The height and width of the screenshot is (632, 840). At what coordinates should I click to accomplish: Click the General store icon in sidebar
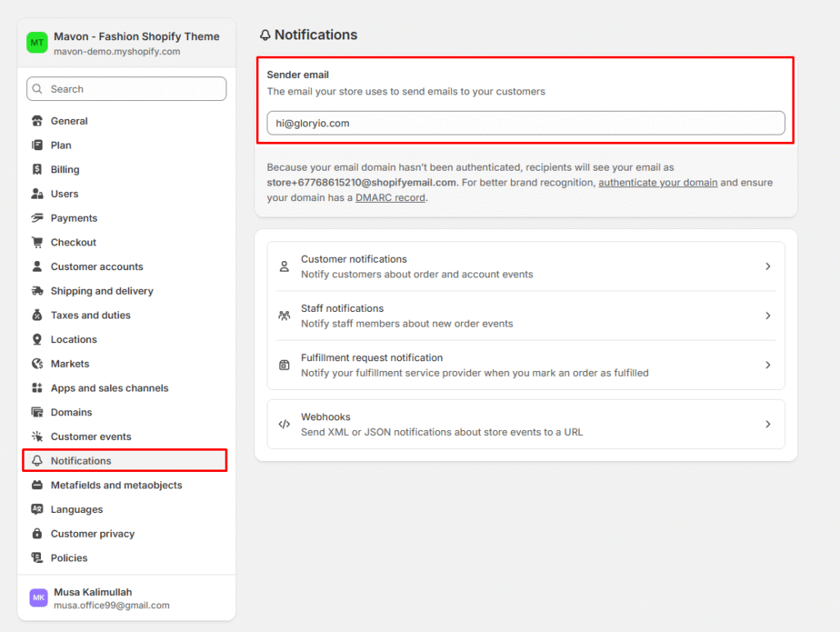click(x=37, y=121)
